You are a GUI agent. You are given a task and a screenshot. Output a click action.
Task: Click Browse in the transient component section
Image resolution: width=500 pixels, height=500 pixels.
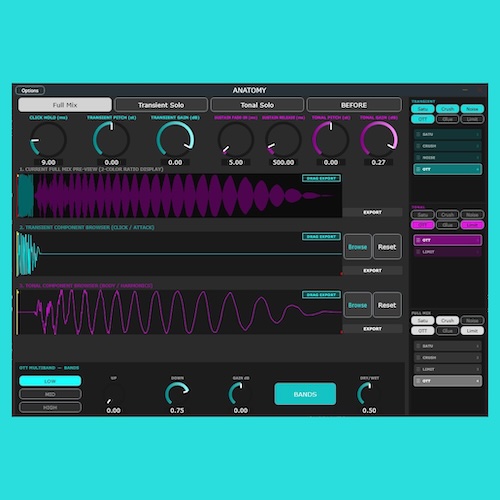pyautogui.click(x=357, y=247)
